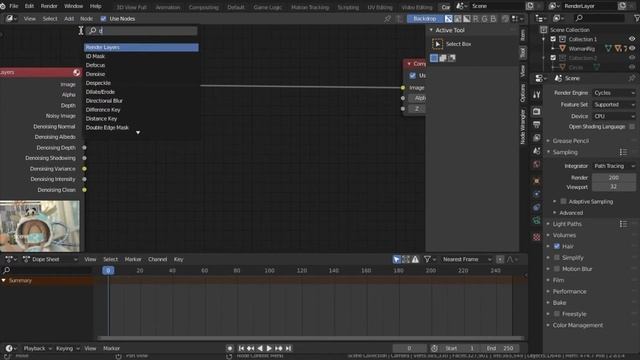Click the filter icon in the Dope Sheet header
This screenshot has width=640, height=360.
[427, 259]
